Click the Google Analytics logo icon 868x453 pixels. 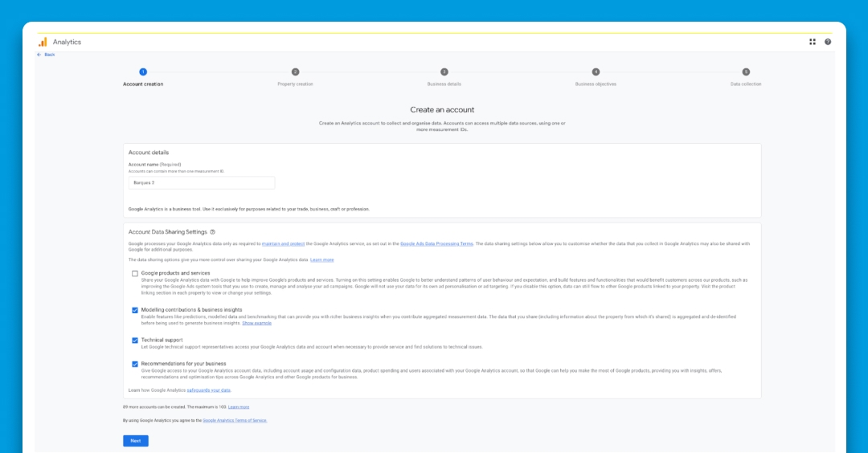pos(43,42)
